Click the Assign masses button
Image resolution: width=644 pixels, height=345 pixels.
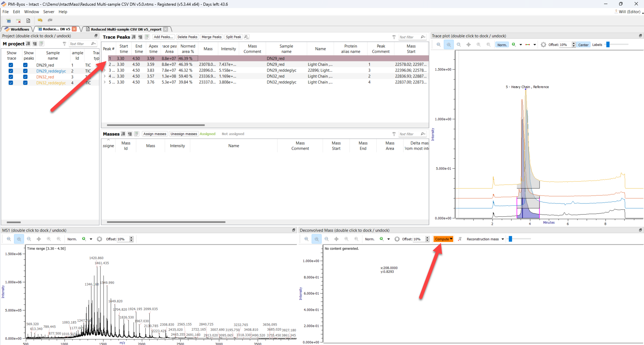[154, 134]
